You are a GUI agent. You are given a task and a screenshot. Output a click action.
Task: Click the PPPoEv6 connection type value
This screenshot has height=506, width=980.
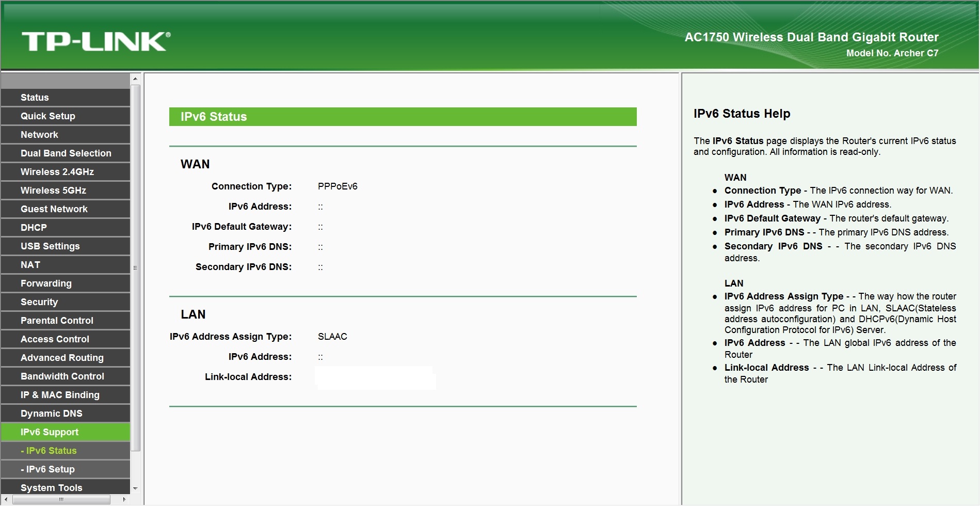pos(338,186)
